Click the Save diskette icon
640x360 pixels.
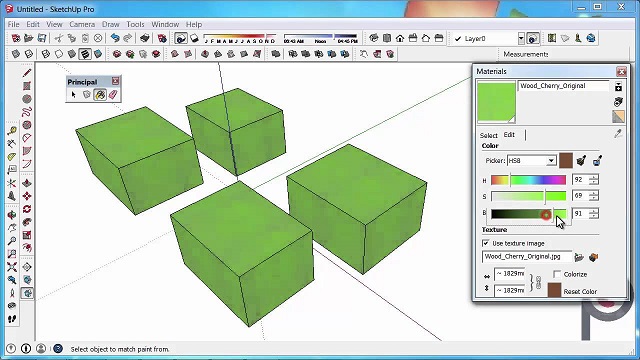(42, 38)
